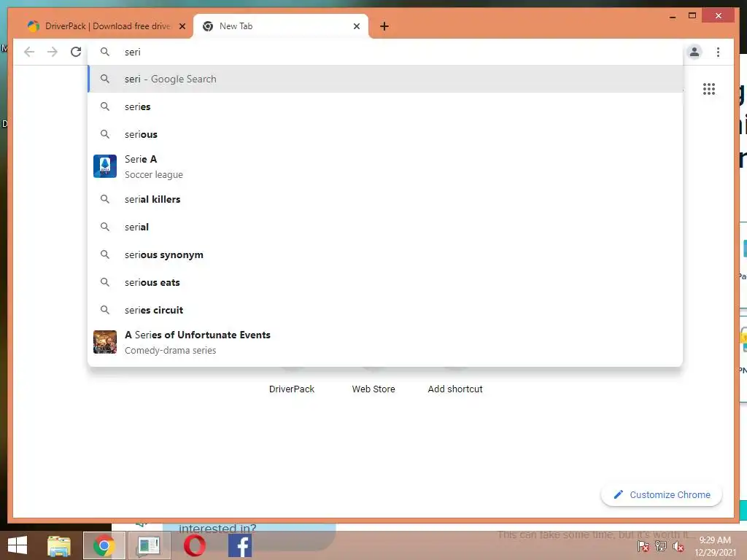Viewport: 747px width, 560px height.
Task: Open File Explorer from the taskbar
Action: [x=58, y=545]
